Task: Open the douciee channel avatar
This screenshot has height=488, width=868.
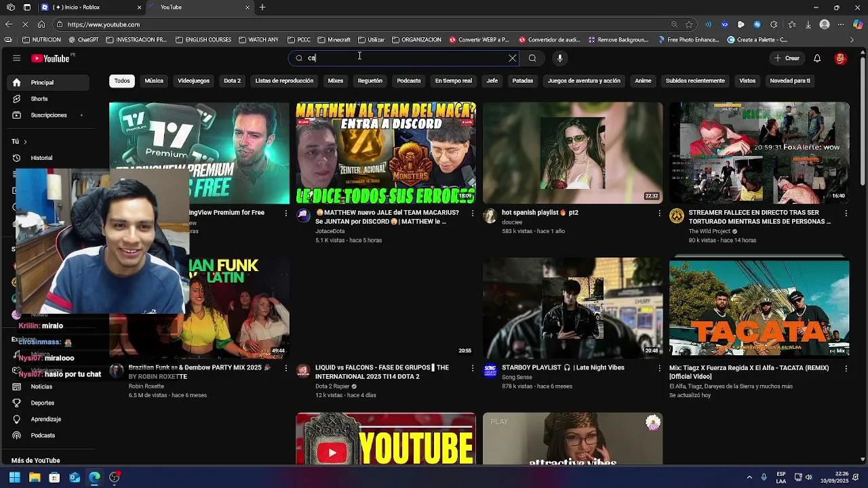Action: tap(490, 216)
